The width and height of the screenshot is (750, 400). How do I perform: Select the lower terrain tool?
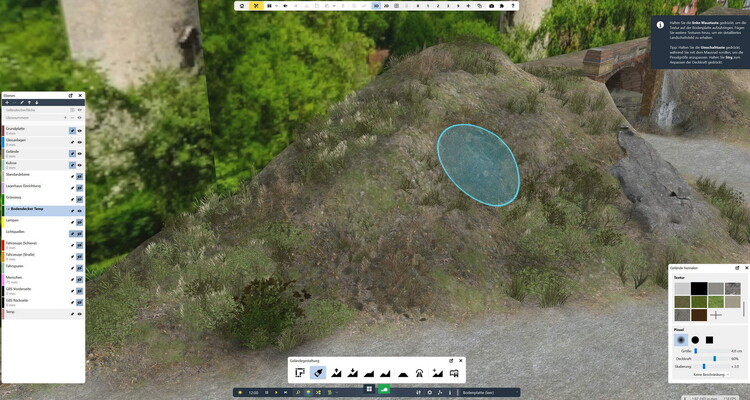click(353, 372)
